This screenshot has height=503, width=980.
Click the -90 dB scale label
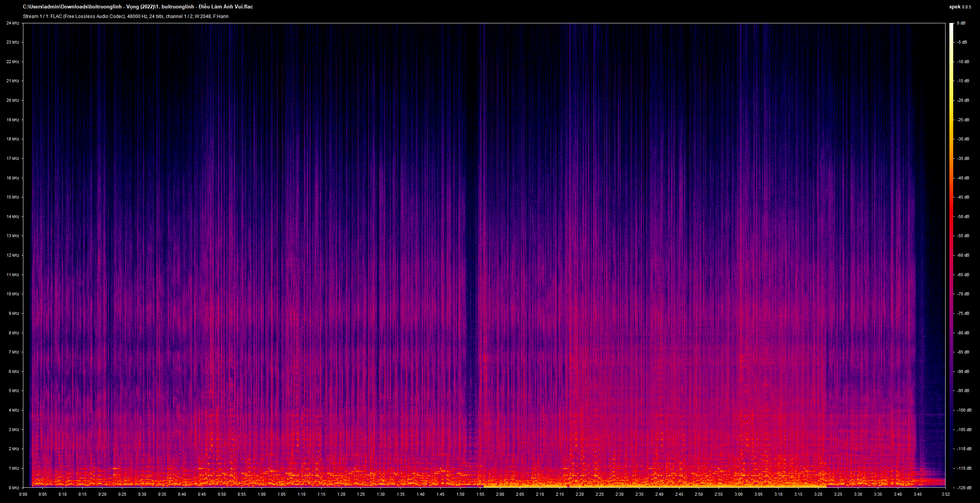click(963, 371)
